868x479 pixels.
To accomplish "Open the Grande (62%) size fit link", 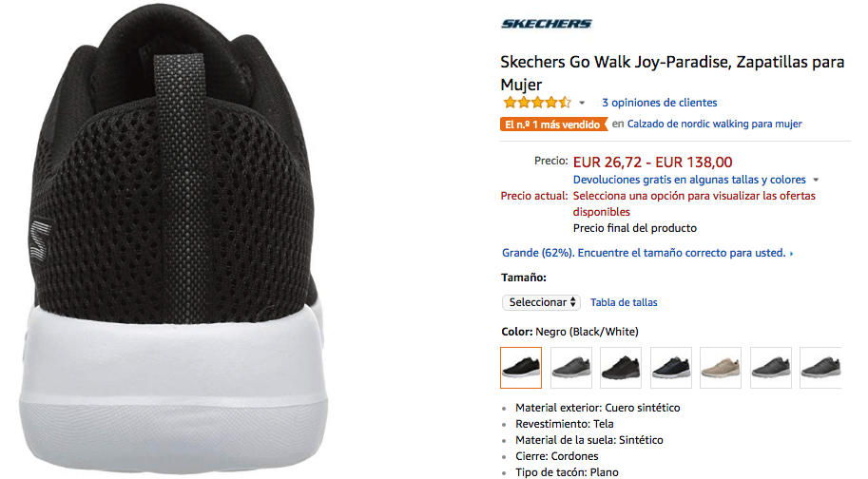I will 647,253.
